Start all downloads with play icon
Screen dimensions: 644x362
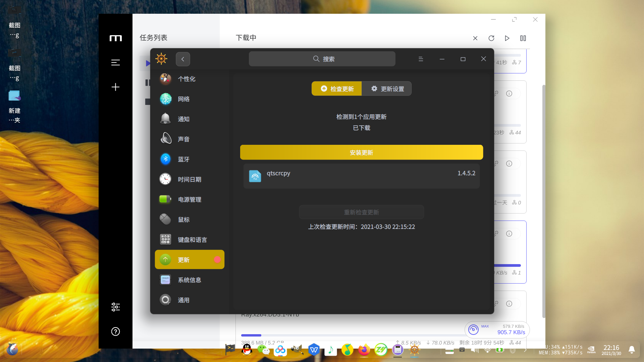point(507,38)
